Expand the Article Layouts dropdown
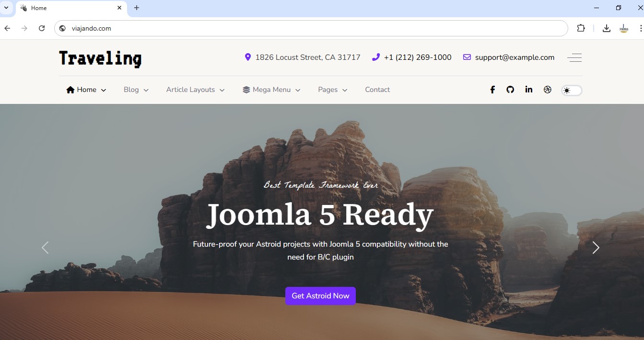644x340 pixels. pyautogui.click(x=195, y=90)
